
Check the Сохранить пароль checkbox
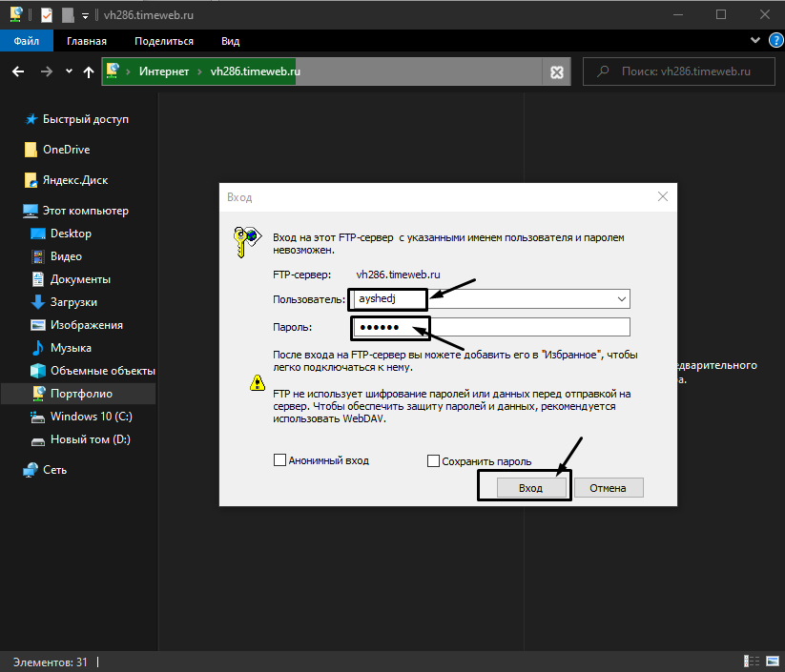(434, 461)
